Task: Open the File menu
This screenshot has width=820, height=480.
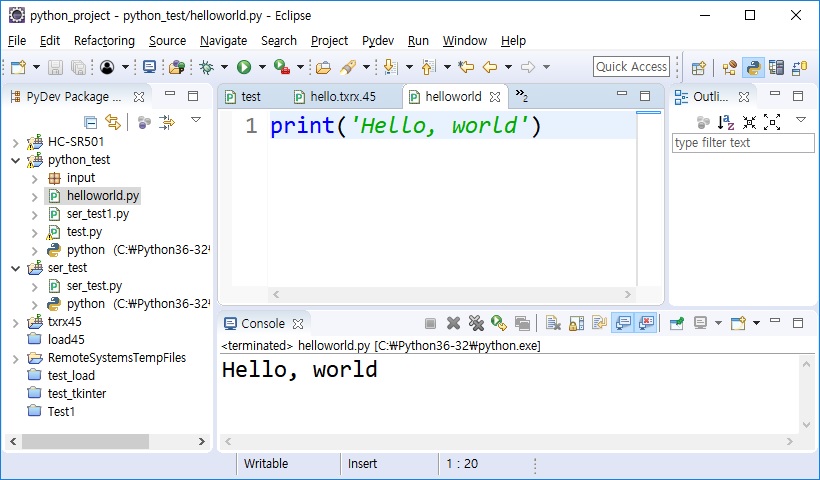Action: [x=17, y=41]
